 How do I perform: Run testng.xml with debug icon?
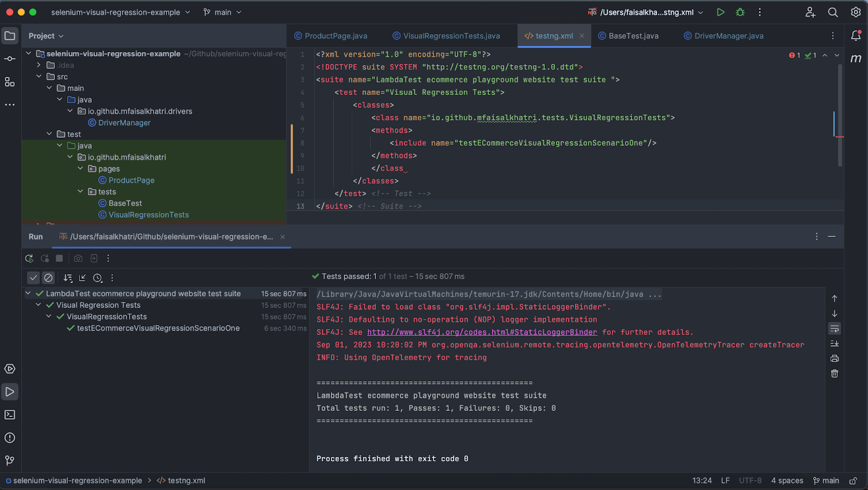tap(741, 12)
